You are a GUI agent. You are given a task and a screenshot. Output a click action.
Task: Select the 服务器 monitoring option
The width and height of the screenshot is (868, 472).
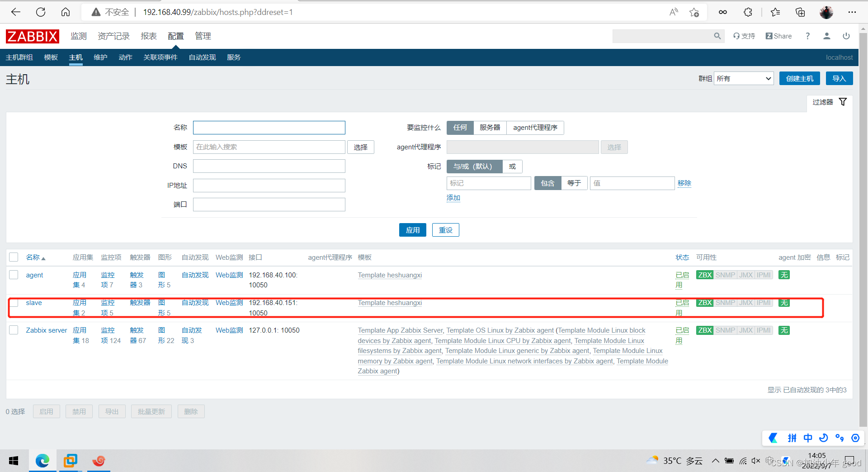490,128
